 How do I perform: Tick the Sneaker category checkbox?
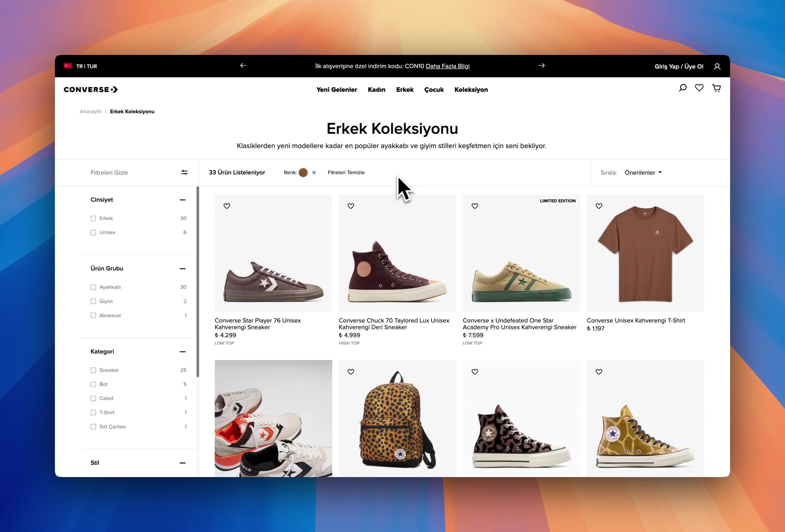click(93, 370)
